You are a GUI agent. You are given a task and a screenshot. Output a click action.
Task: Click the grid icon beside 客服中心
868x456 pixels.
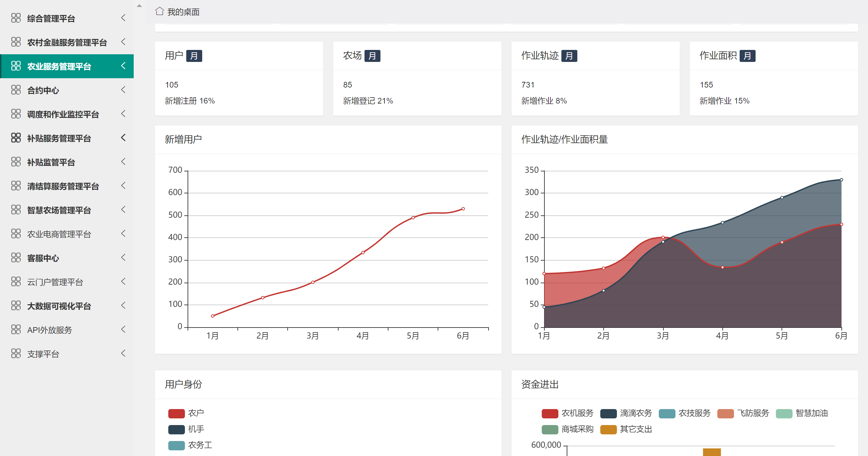[16, 257]
